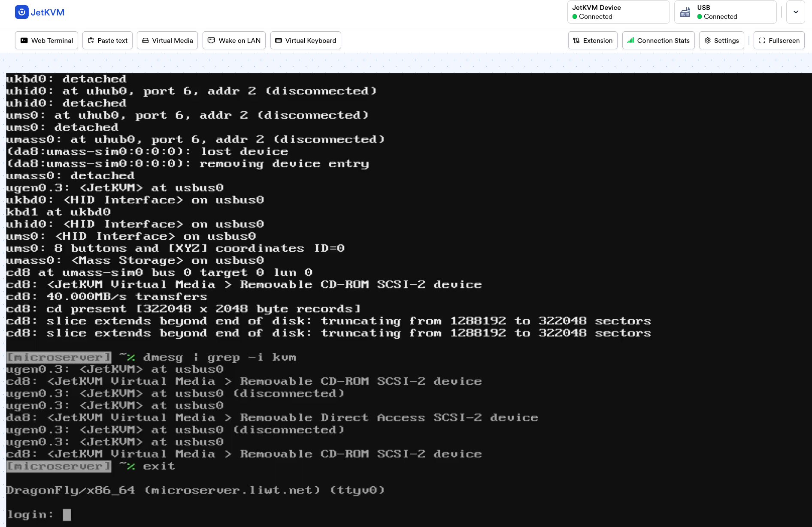Click the Web Terminal console icon
Screen dimensions: 812x527
24,40
